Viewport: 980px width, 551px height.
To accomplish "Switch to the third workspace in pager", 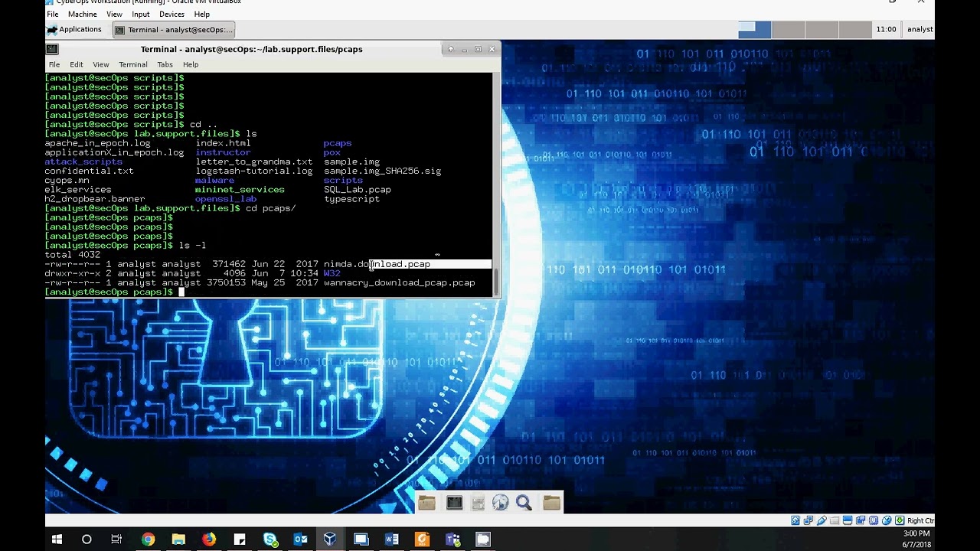I will (822, 30).
